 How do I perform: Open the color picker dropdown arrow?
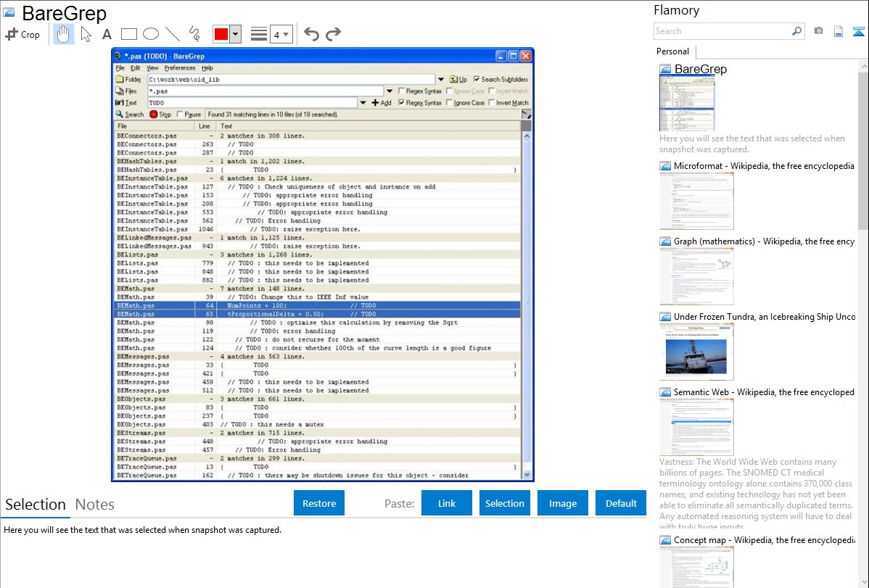tap(236, 34)
